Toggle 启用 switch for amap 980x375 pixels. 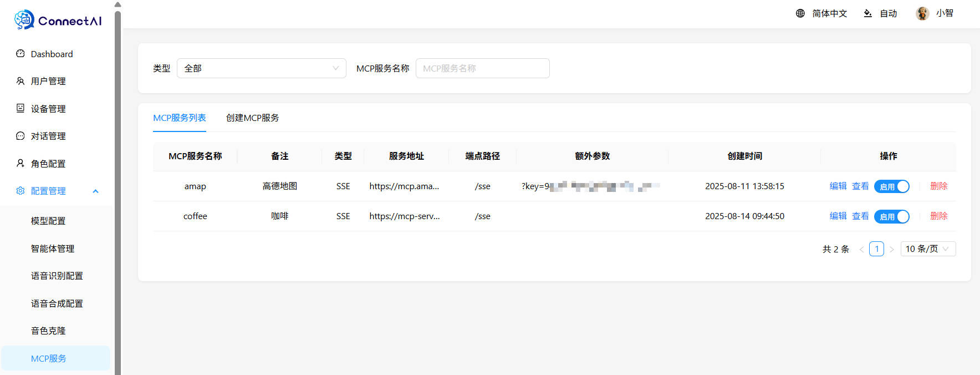point(892,186)
